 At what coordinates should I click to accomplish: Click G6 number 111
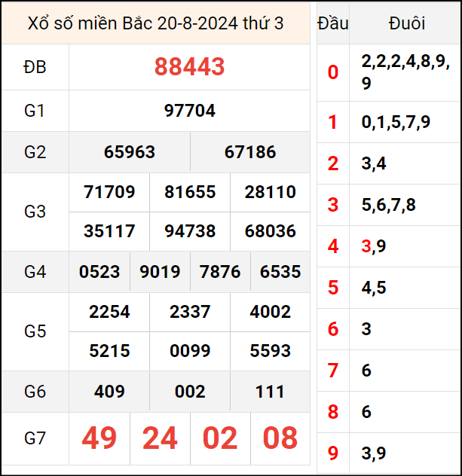[x=270, y=392]
